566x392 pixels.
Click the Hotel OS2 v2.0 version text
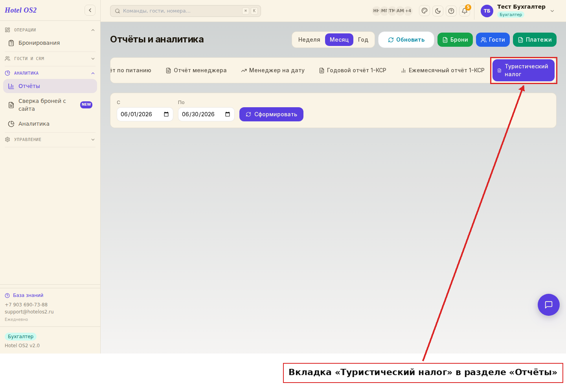pos(22,346)
